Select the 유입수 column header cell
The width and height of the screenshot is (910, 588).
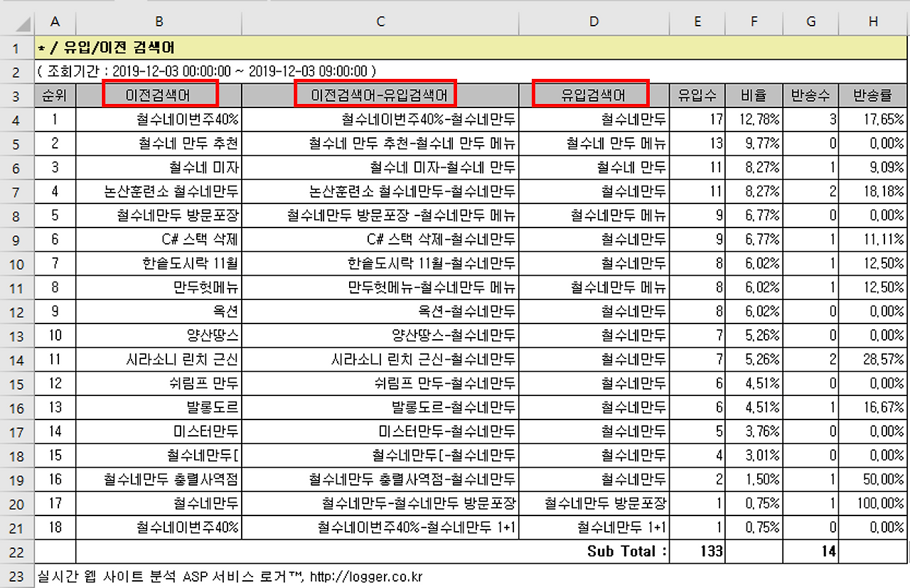point(697,96)
